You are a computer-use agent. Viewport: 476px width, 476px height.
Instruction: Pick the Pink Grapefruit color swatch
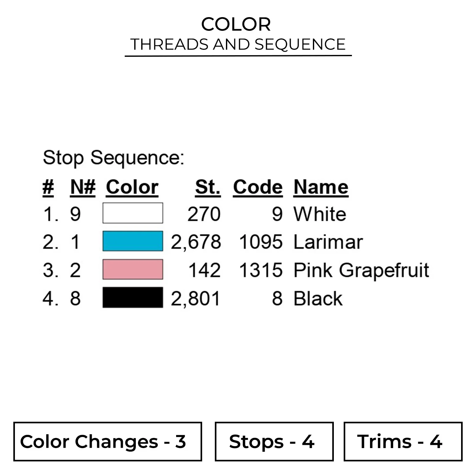pos(133,269)
